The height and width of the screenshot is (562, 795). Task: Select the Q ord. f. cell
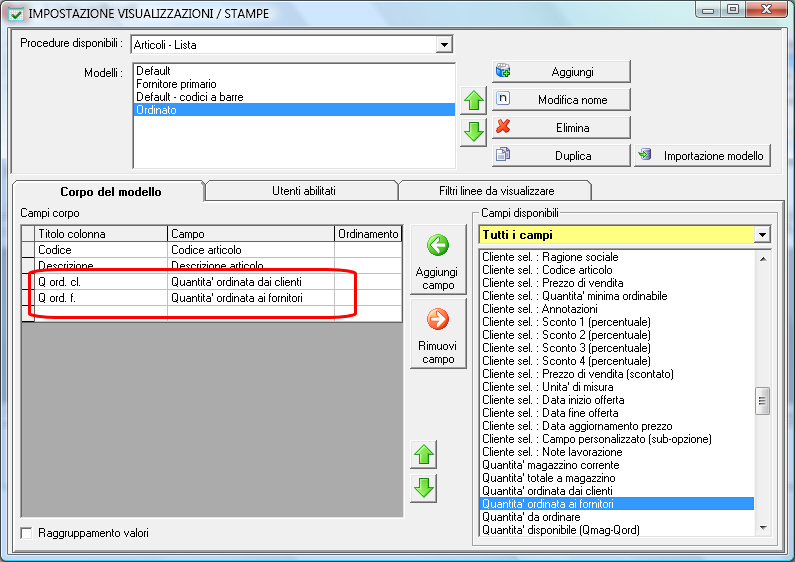point(101,298)
